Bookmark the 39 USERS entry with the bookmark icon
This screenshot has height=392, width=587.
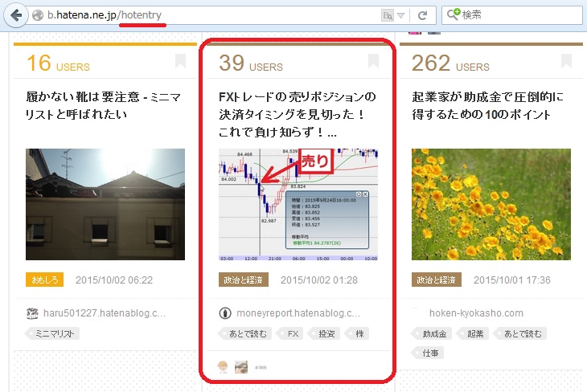(x=373, y=61)
